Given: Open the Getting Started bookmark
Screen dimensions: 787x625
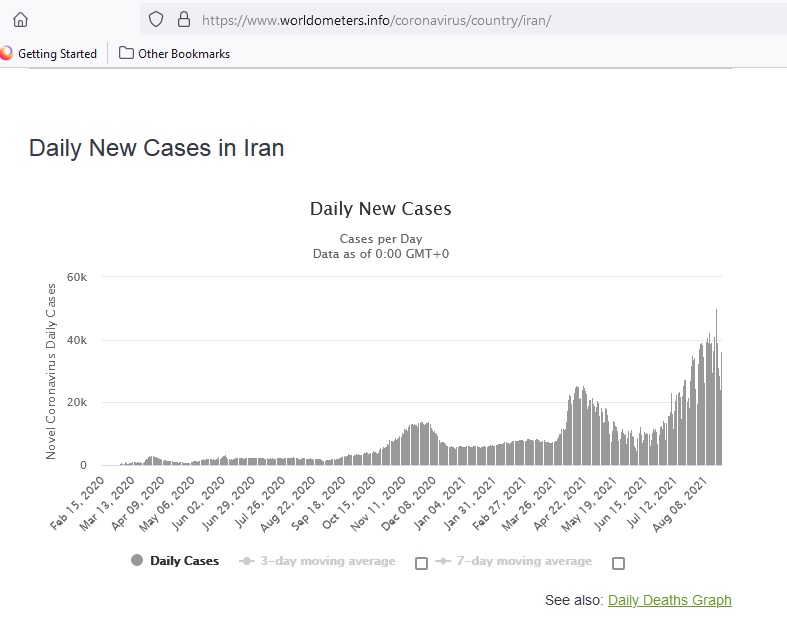Looking at the screenshot, I should coord(49,54).
